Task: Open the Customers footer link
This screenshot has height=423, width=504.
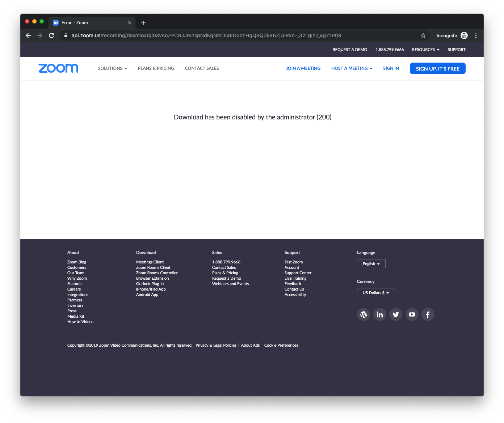Action: (x=77, y=267)
